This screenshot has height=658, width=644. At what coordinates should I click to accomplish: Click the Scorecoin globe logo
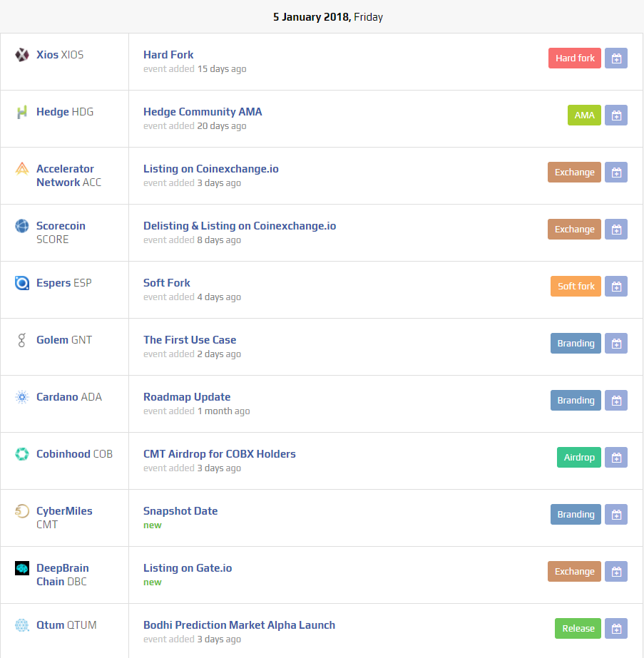(x=22, y=226)
